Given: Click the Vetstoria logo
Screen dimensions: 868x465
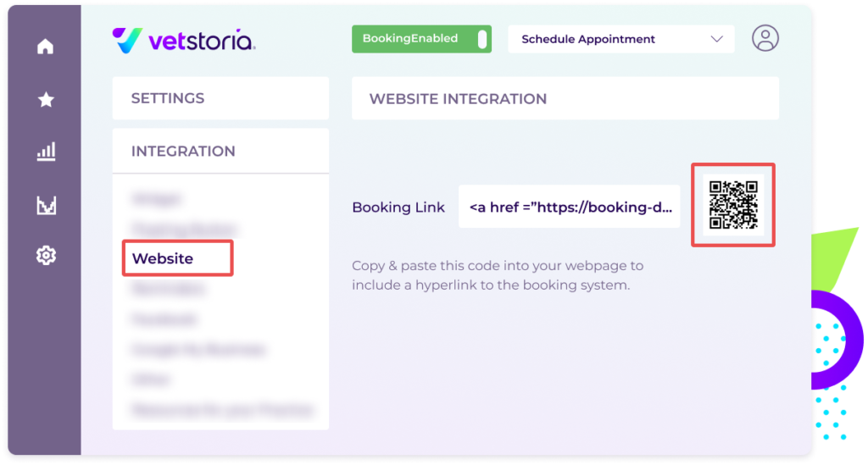Looking at the screenshot, I should point(184,41).
